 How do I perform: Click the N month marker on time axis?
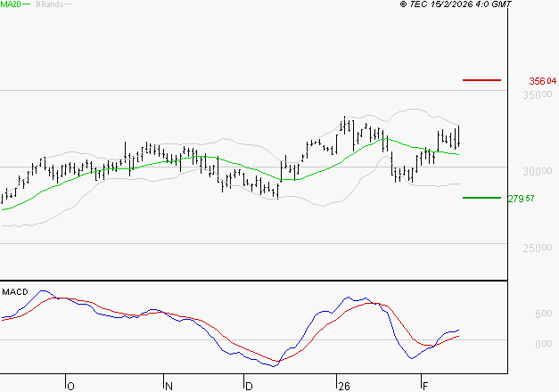click(168, 386)
